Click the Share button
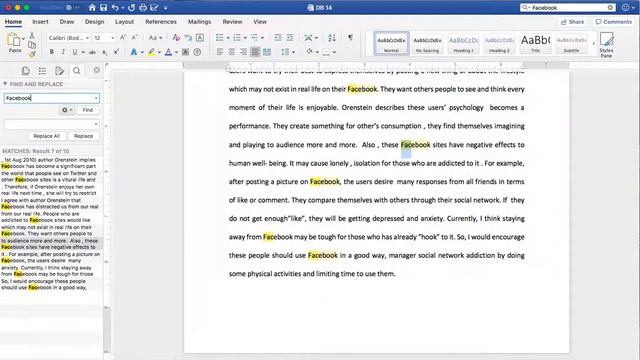The height and width of the screenshot is (360, 640). (x=572, y=22)
